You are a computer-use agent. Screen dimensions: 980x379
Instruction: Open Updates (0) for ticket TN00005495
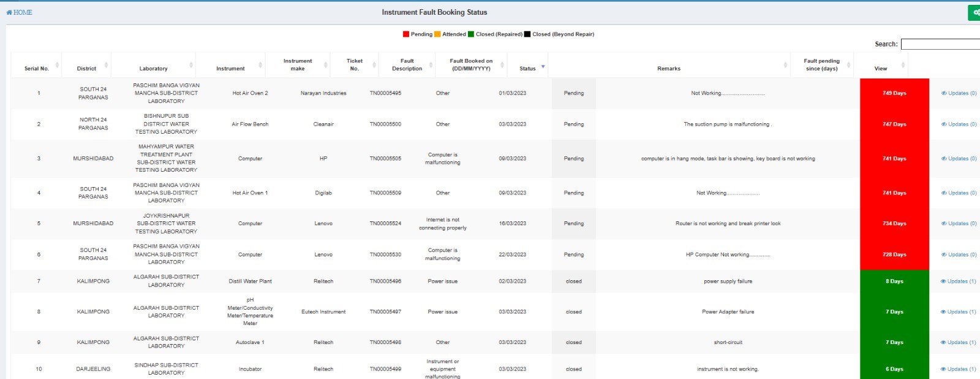point(959,93)
